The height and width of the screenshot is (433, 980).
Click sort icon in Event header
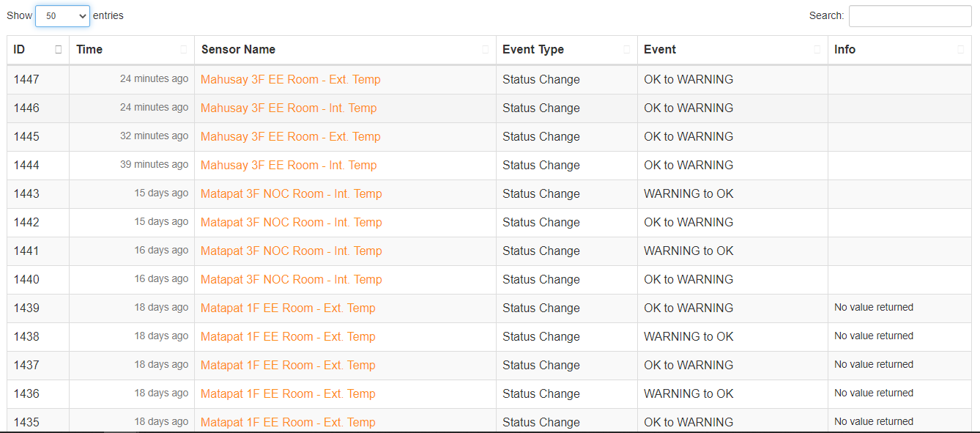817,50
